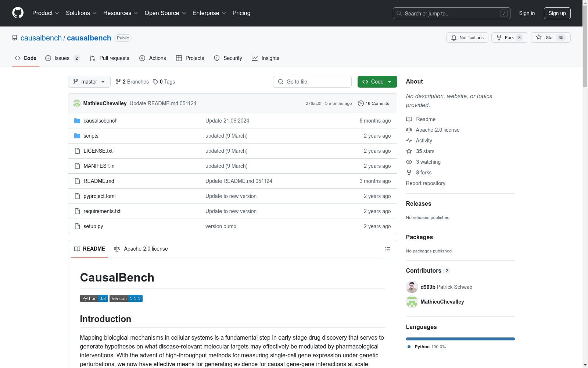Click the requirements.txt file icon
The height and width of the screenshot is (368, 588).
pyautogui.click(x=77, y=211)
